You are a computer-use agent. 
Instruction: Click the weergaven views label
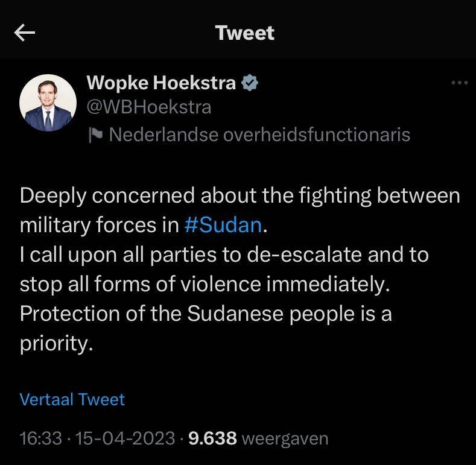[x=285, y=438]
